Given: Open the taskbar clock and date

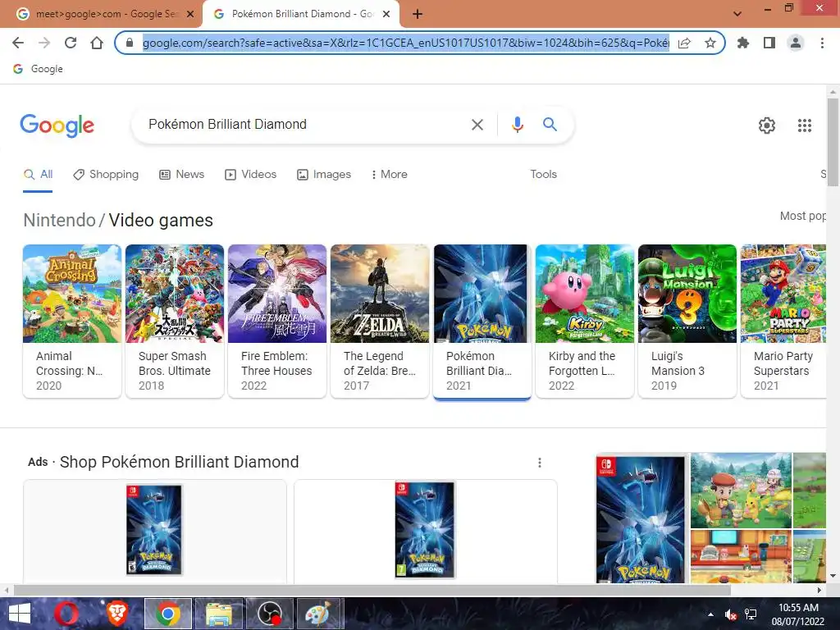Looking at the screenshot, I should [x=798, y=614].
